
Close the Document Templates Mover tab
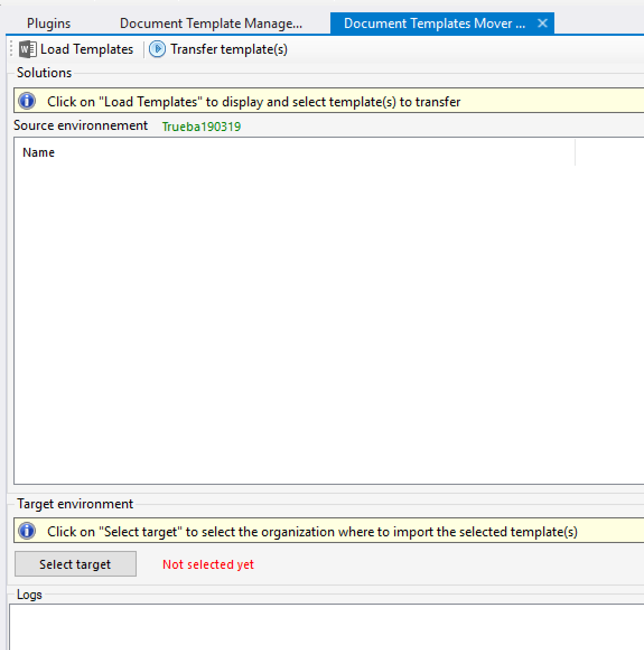pos(542,23)
